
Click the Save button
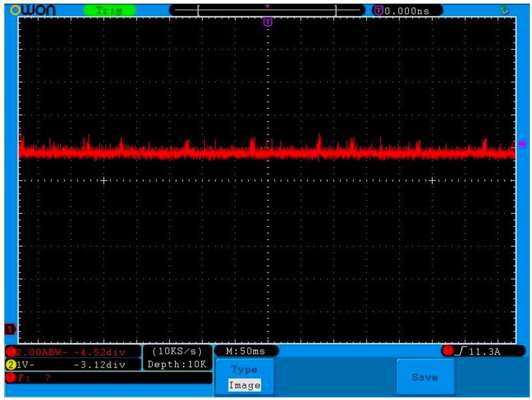coord(425,377)
